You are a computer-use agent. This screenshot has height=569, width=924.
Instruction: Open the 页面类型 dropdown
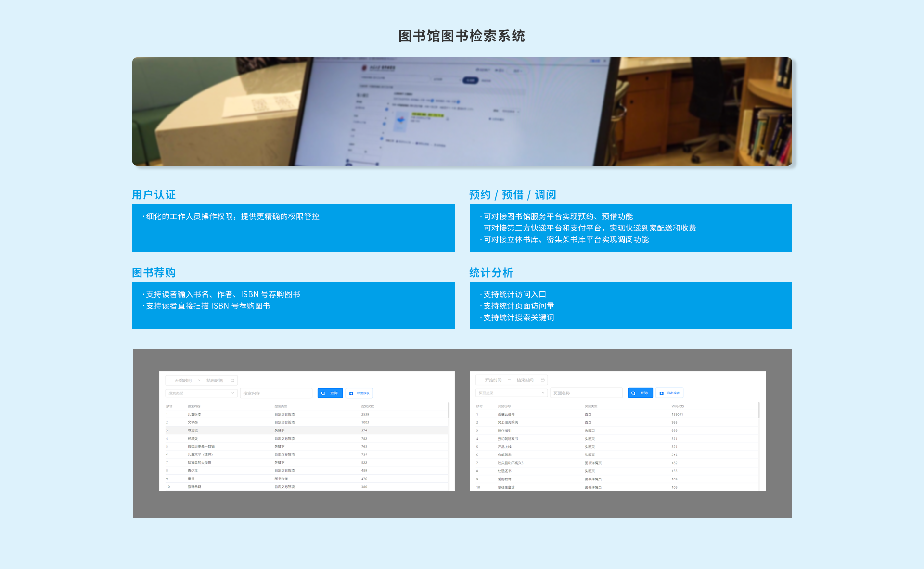pyautogui.click(x=512, y=393)
